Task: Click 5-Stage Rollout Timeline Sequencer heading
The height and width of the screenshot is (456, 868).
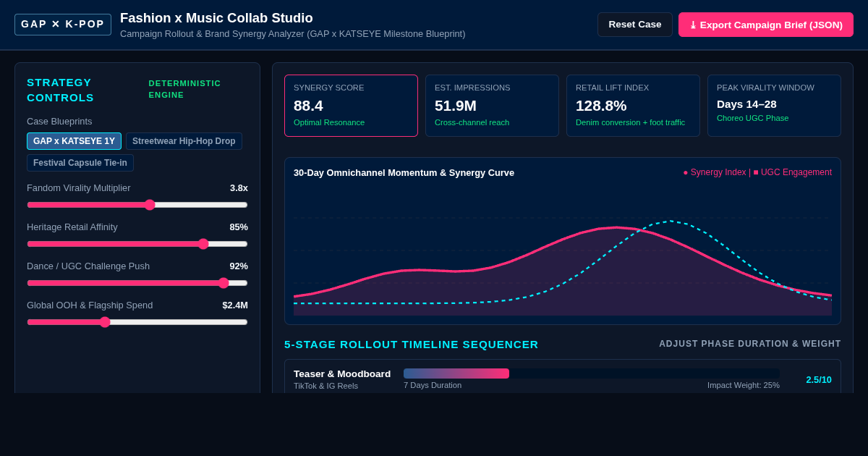Action: [x=412, y=345]
